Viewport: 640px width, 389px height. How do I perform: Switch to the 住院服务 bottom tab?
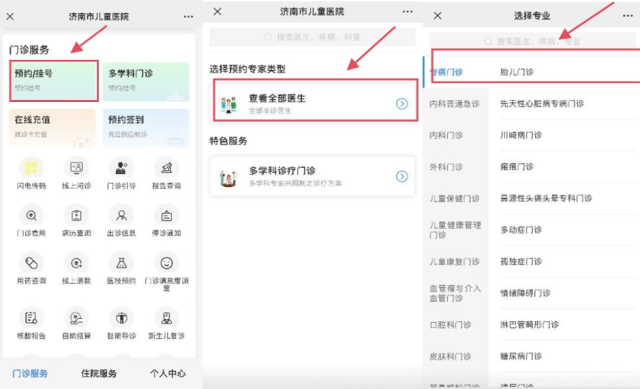pyautogui.click(x=99, y=373)
